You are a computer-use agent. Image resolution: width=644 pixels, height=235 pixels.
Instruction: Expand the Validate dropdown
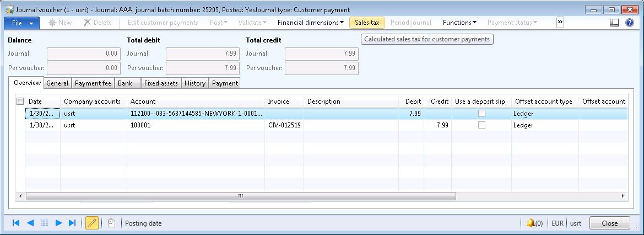tap(252, 23)
